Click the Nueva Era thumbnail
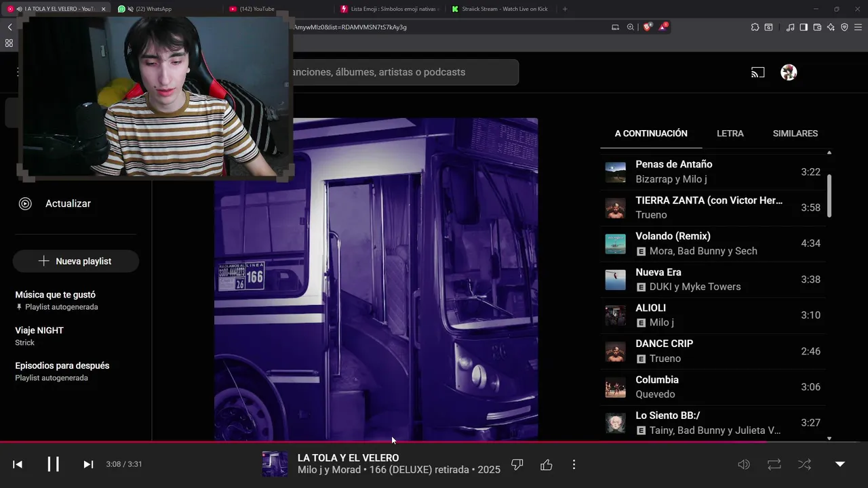This screenshot has width=868, height=488. tap(615, 279)
